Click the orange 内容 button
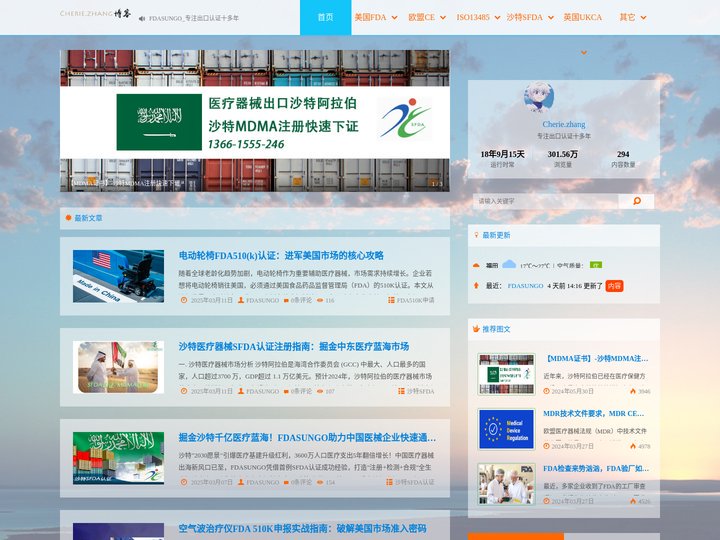 614,286
